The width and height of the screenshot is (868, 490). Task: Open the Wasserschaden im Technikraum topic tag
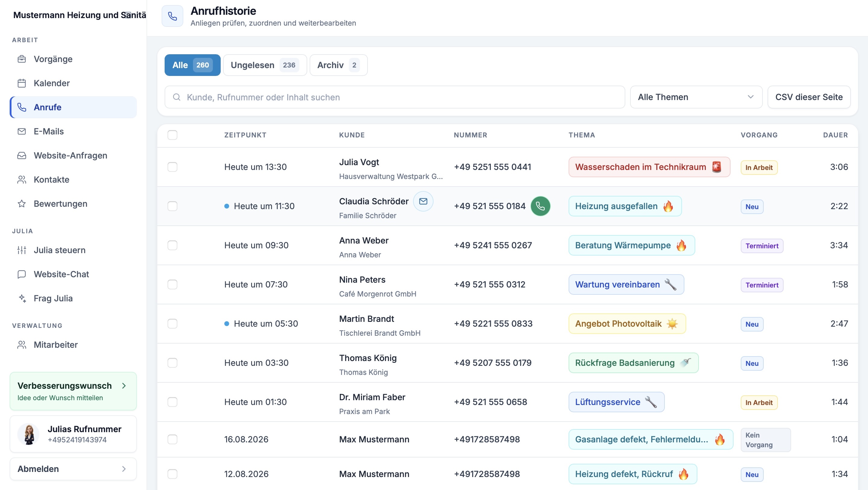click(x=649, y=167)
